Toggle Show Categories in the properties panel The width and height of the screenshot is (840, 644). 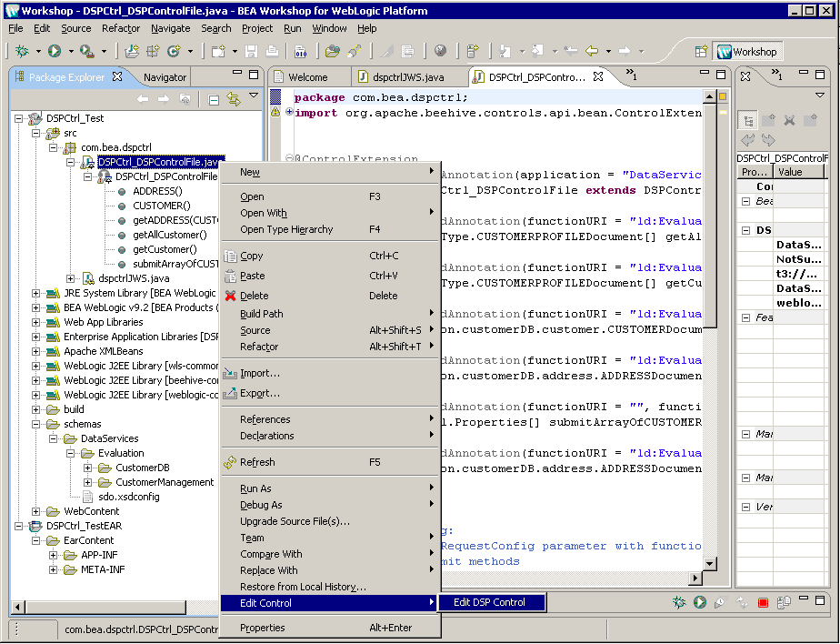pyautogui.click(x=748, y=120)
